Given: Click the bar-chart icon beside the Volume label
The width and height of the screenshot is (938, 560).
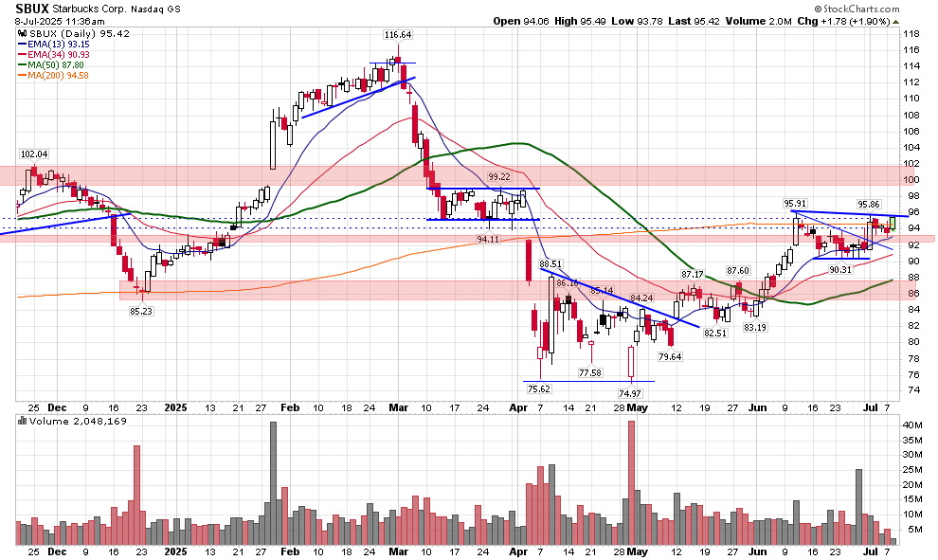Looking at the screenshot, I should (22, 421).
